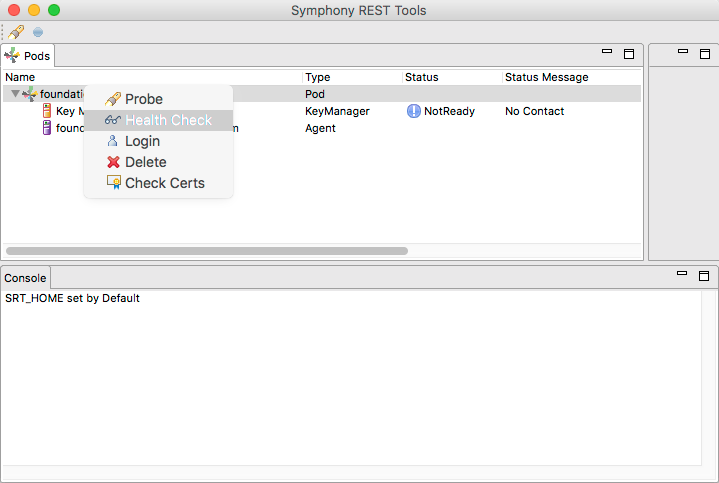
Task: Click the Probe flashlight toolbar icon
Action: (16, 32)
